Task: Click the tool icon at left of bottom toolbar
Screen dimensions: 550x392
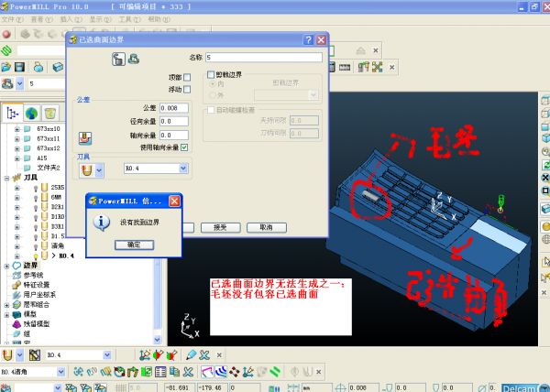Action: (7, 355)
